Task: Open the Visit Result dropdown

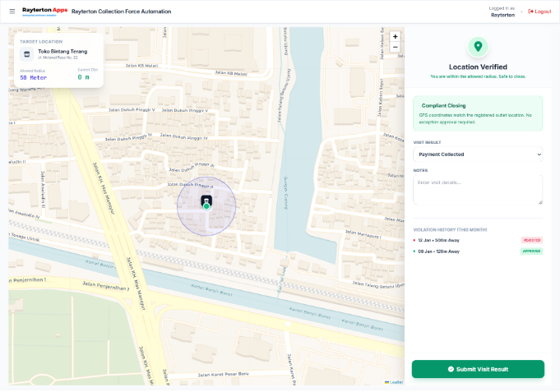Action: pyautogui.click(x=478, y=154)
